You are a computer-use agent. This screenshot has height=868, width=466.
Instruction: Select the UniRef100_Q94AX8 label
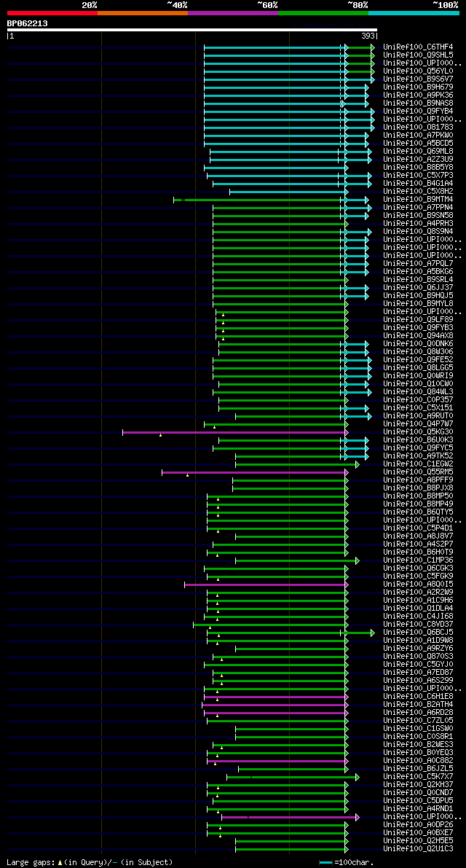tap(418, 336)
